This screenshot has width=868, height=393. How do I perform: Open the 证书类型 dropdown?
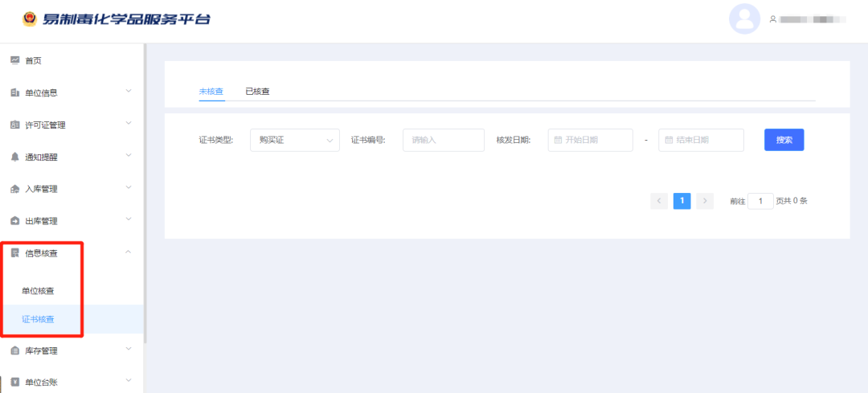pyautogui.click(x=294, y=140)
